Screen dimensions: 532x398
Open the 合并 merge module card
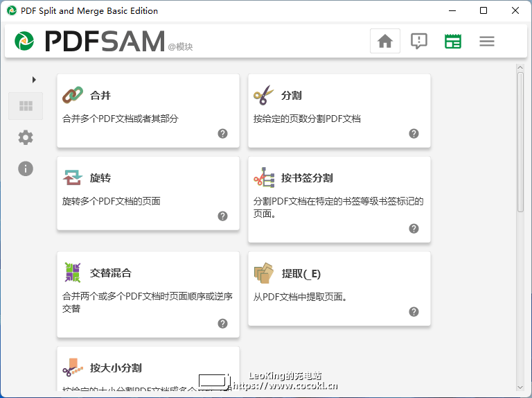coord(148,111)
